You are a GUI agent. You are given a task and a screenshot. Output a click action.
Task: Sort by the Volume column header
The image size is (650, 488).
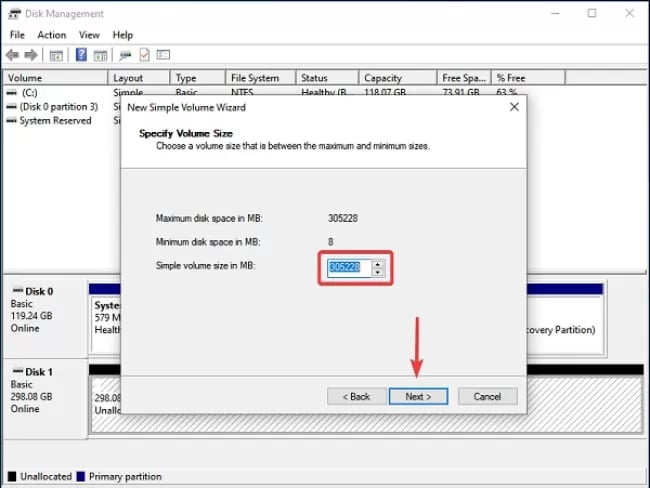click(x=55, y=78)
